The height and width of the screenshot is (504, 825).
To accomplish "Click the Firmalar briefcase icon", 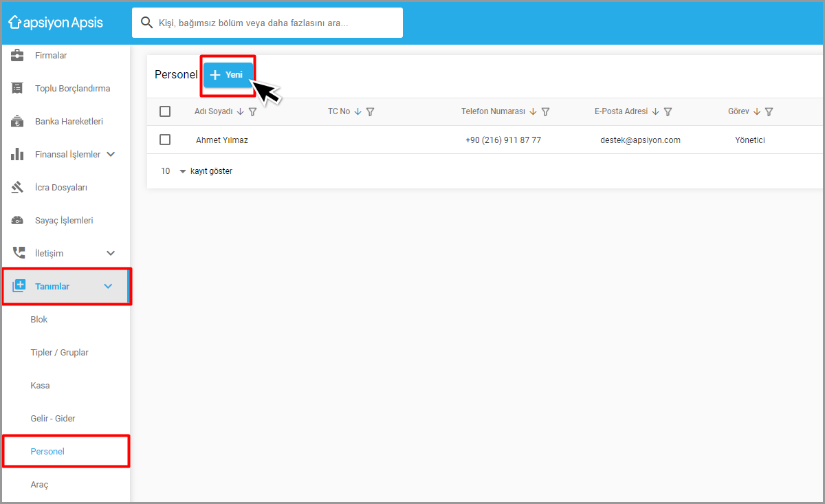I will coord(18,56).
